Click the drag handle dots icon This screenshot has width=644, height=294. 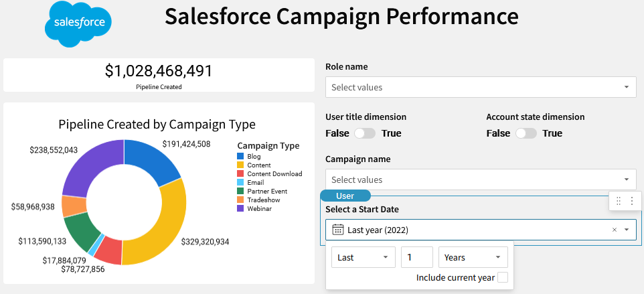tap(619, 201)
